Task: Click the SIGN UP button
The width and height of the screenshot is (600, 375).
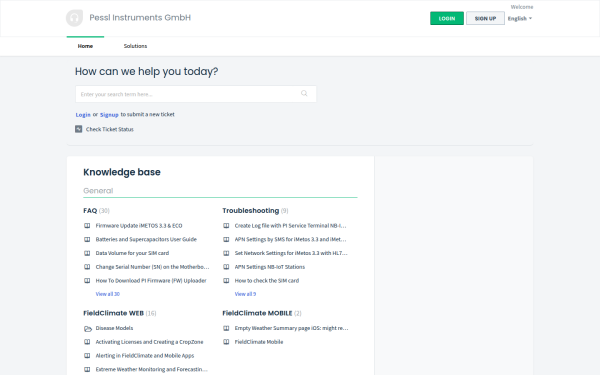Action: click(x=485, y=18)
